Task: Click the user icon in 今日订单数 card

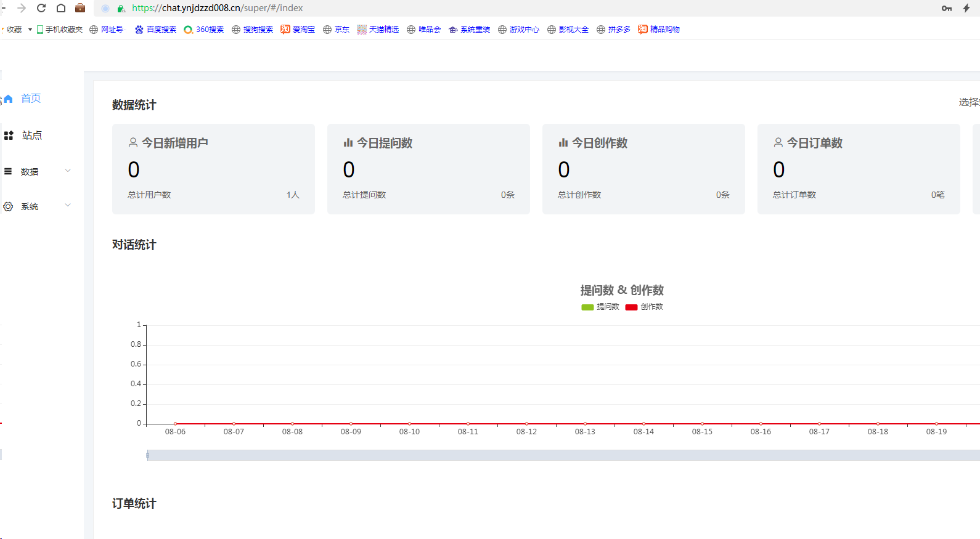Action: 778,142
